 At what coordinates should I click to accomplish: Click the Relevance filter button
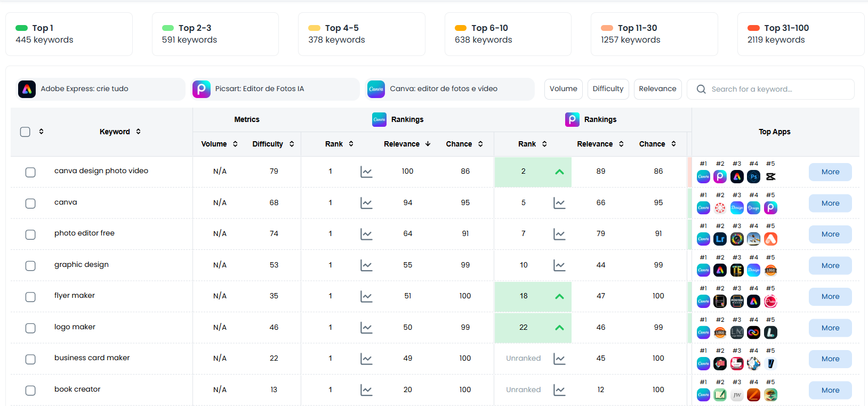pos(657,89)
